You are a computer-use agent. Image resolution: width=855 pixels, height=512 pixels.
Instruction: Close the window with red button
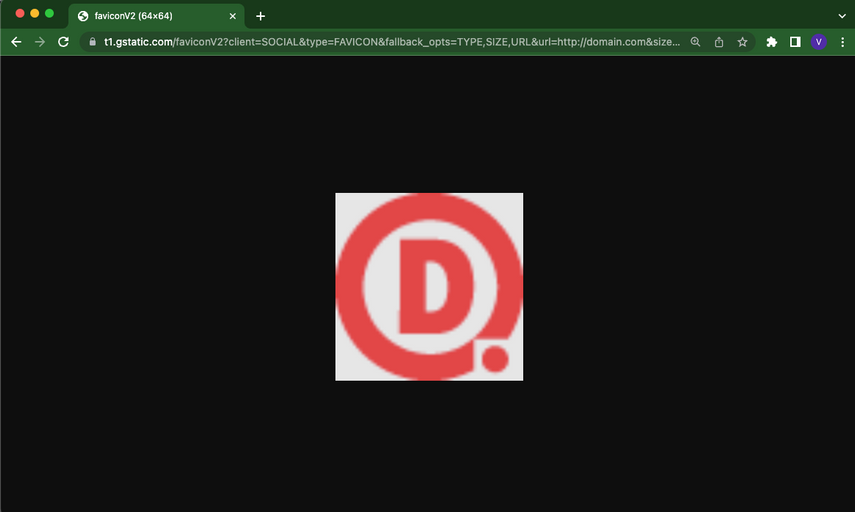[20, 14]
